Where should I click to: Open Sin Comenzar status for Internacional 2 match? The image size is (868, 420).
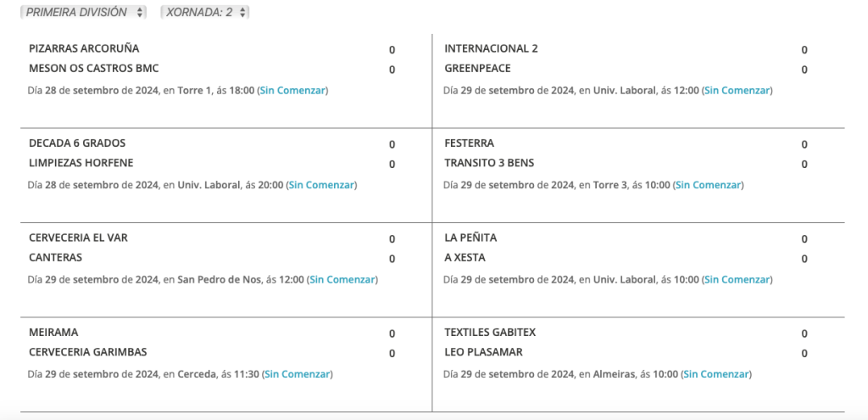pos(737,90)
